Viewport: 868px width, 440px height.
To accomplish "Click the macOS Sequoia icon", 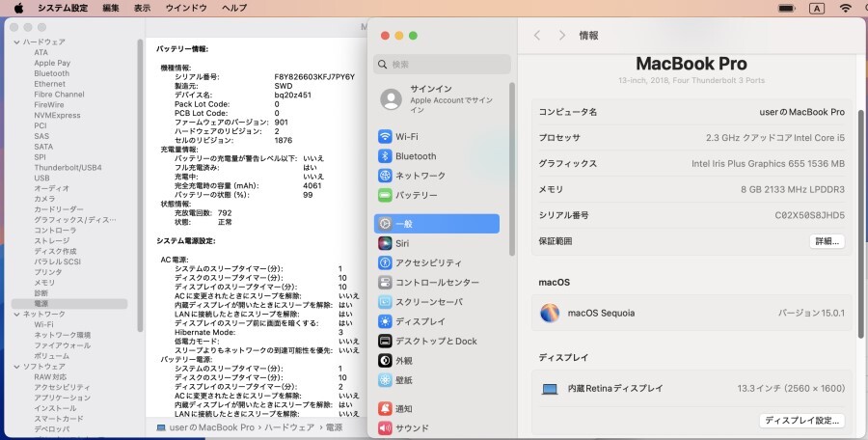I will pyautogui.click(x=550, y=313).
